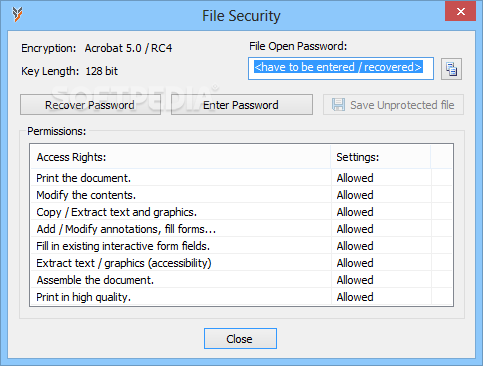Click the File Security title bar text

241,16
